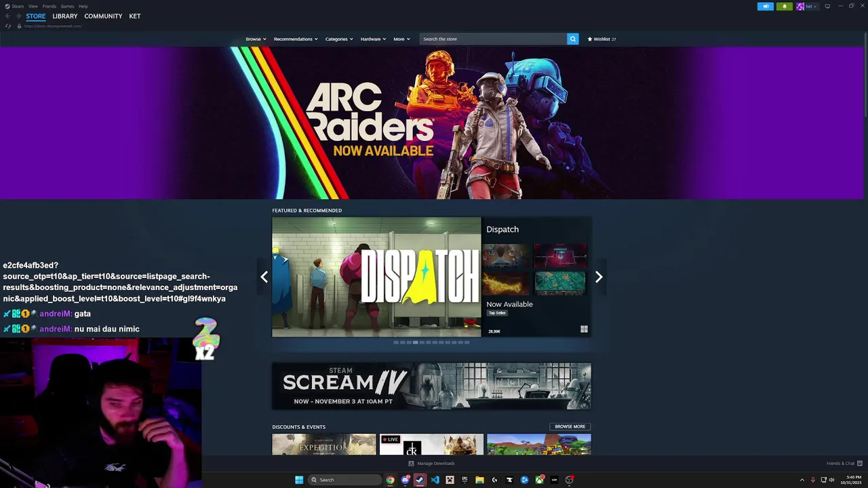
Task: Expand the Browse dropdown
Action: 256,39
